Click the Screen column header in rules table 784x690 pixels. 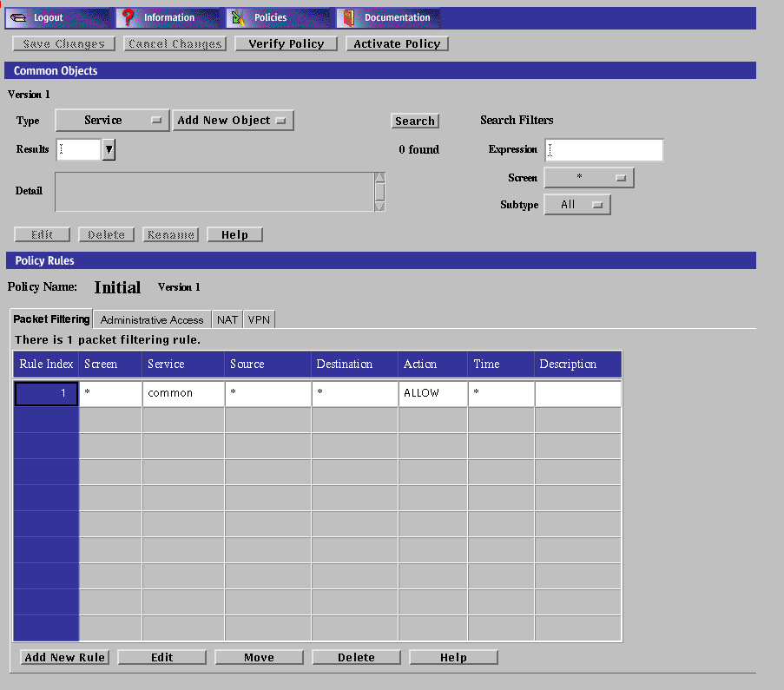110,364
